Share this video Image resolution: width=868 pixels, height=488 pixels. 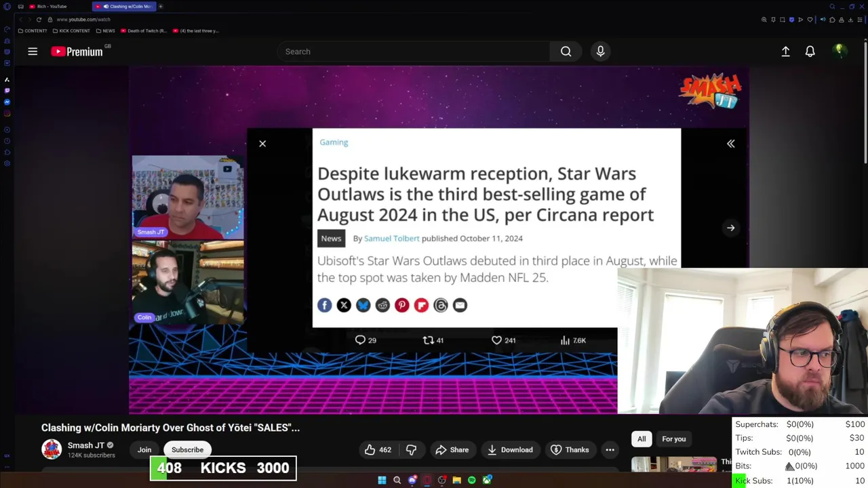pos(452,449)
